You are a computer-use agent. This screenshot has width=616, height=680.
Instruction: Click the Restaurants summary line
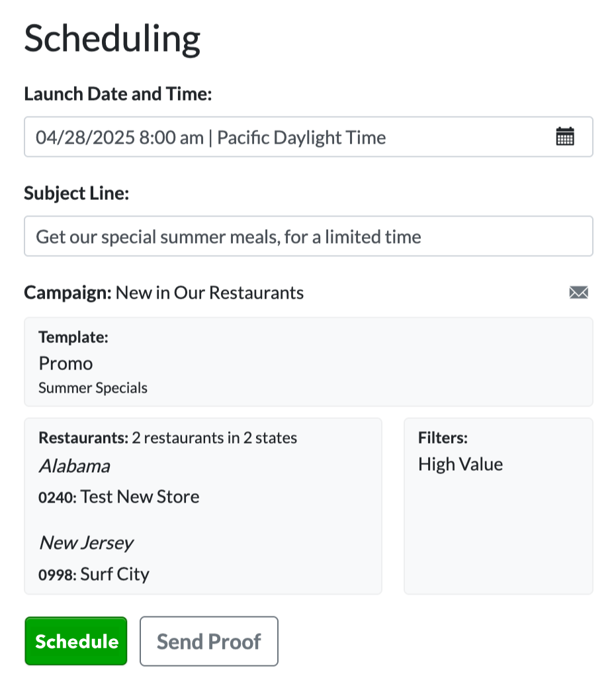(168, 438)
